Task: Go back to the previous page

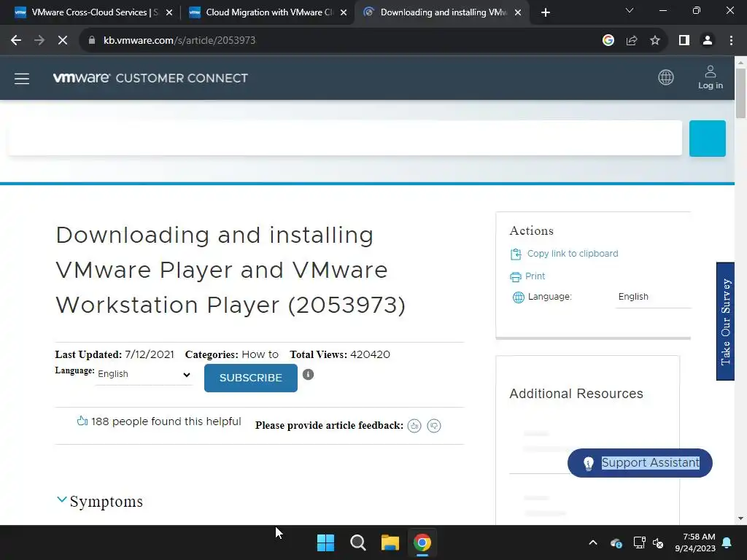Action: tap(16, 41)
